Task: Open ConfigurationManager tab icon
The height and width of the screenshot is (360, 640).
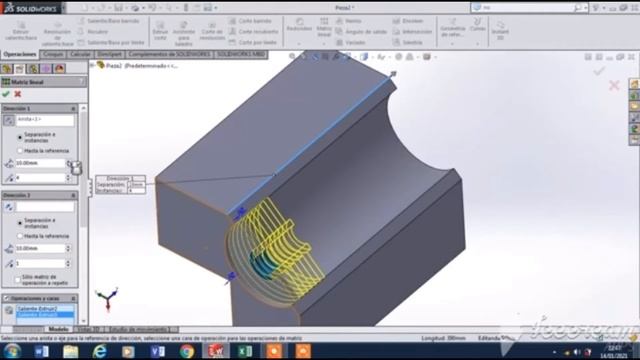Action: 33,69
